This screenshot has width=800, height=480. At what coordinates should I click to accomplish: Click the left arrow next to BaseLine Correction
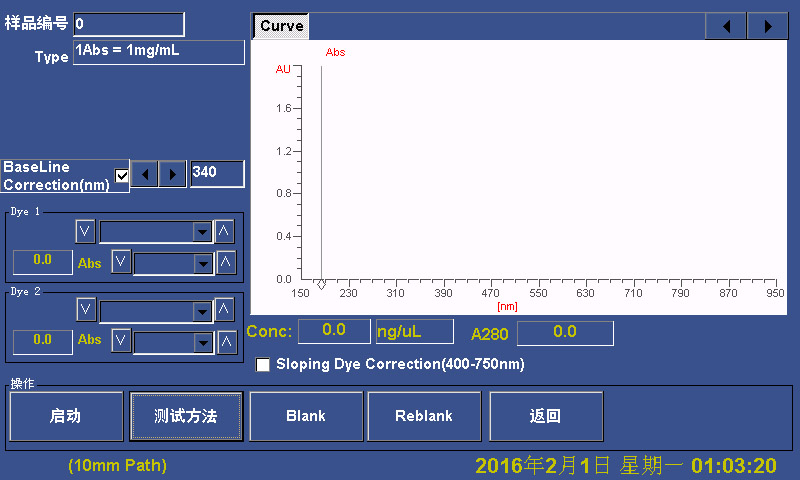coord(146,174)
